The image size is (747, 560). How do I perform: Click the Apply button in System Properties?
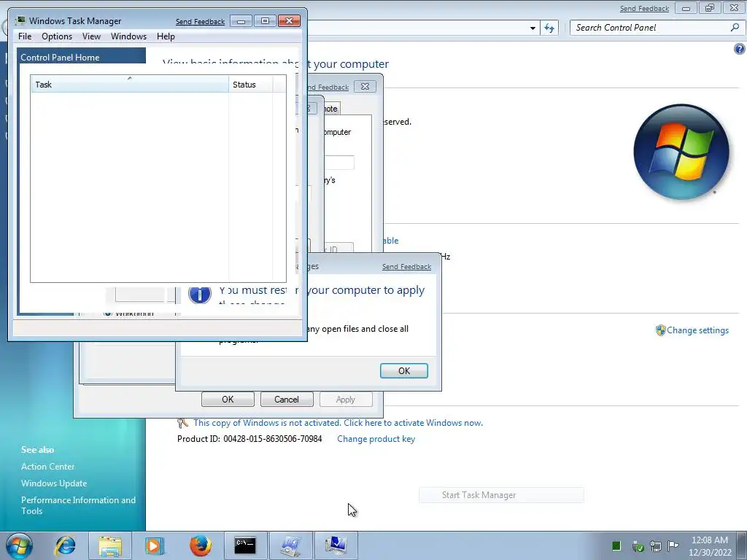pyautogui.click(x=345, y=400)
